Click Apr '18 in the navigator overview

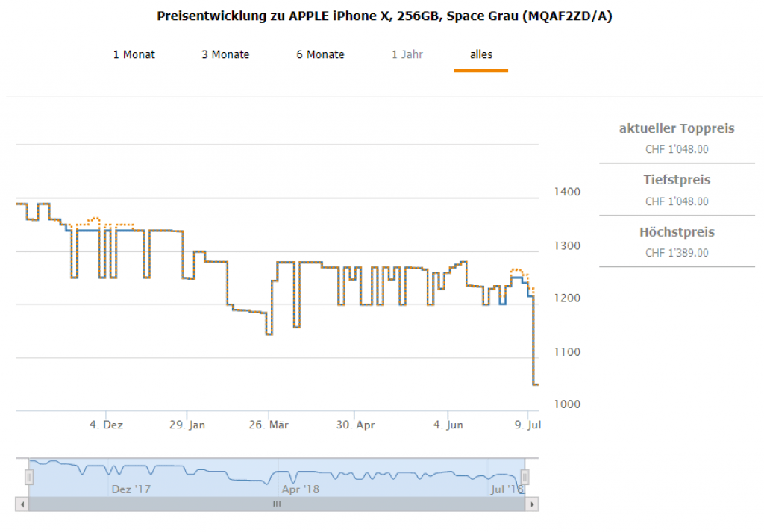(x=301, y=489)
